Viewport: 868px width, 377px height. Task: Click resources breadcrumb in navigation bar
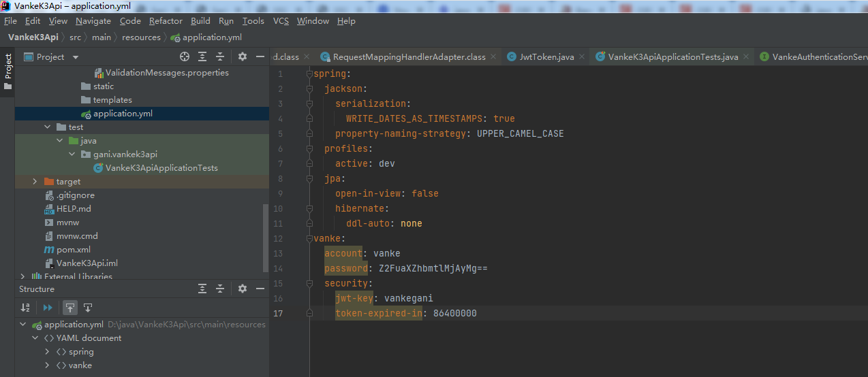[x=141, y=37]
